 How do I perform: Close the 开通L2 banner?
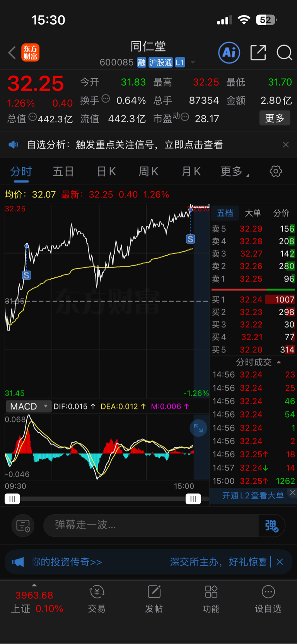tap(293, 493)
